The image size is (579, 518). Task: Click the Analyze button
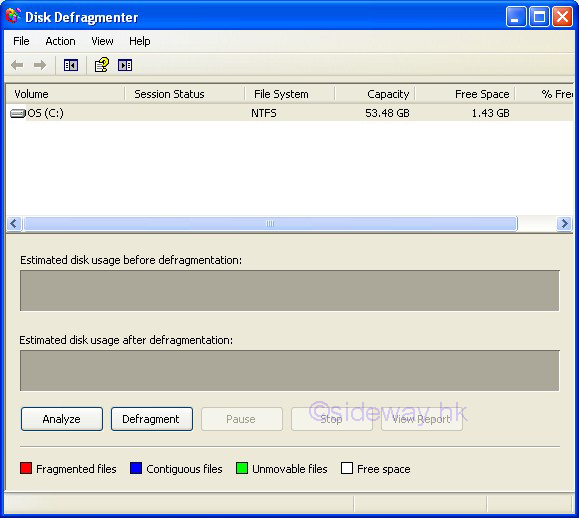[62, 419]
